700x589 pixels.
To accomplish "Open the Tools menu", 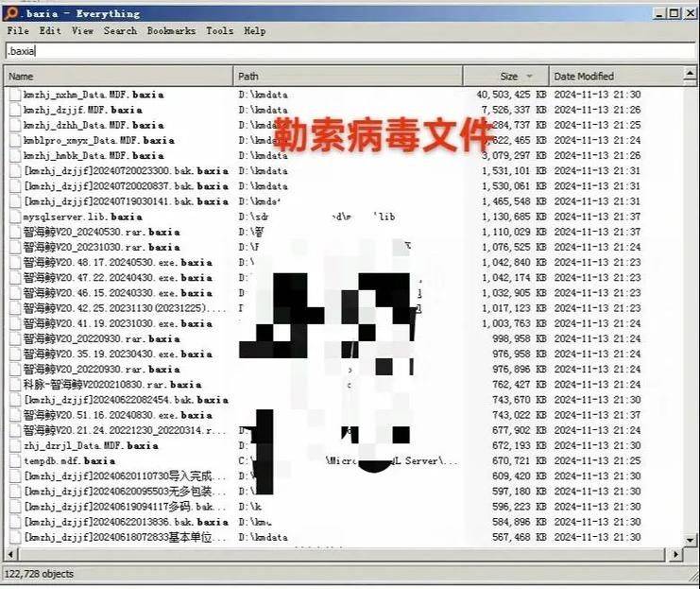I will tap(220, 31).
